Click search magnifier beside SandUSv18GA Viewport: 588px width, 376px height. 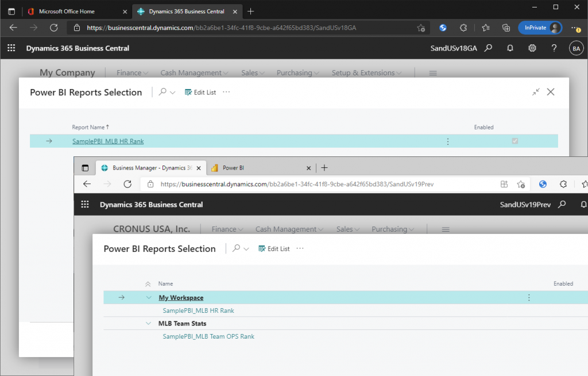488,48
